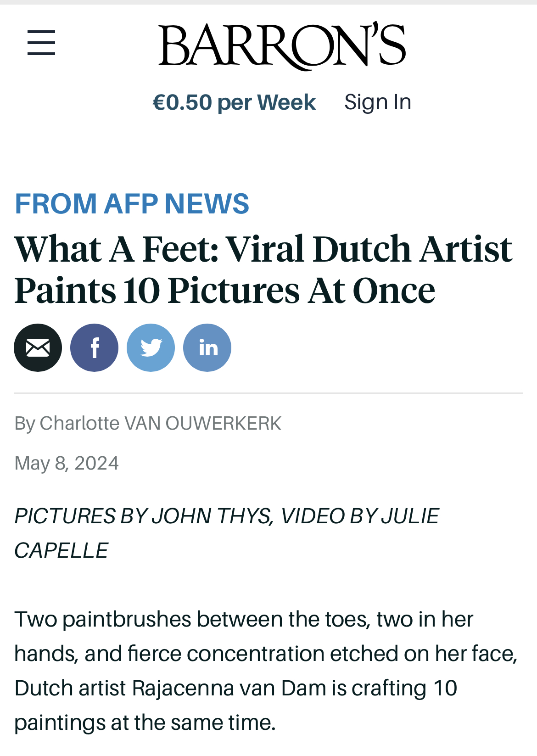The image size is (537, 756).
Task: Click the May 8, 2024 date
Action: tap(67, 463)
